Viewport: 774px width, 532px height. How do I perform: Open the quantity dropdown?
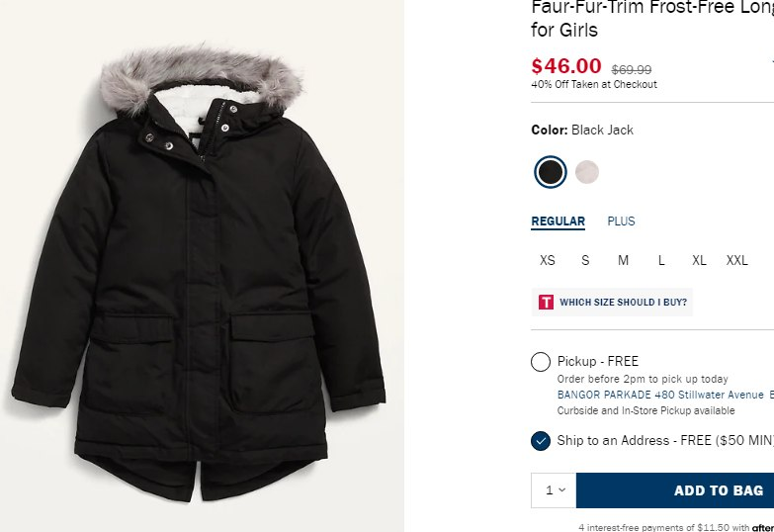point(554,490)
